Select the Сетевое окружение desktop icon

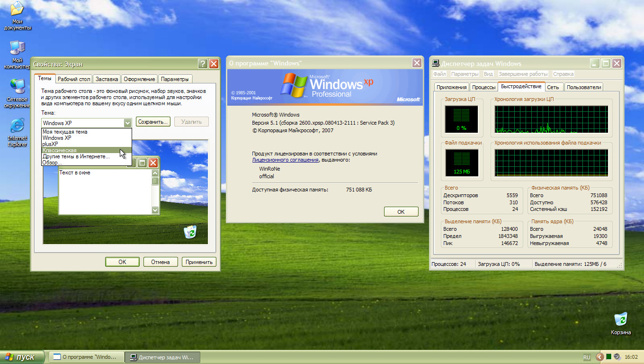coord(18,94)
